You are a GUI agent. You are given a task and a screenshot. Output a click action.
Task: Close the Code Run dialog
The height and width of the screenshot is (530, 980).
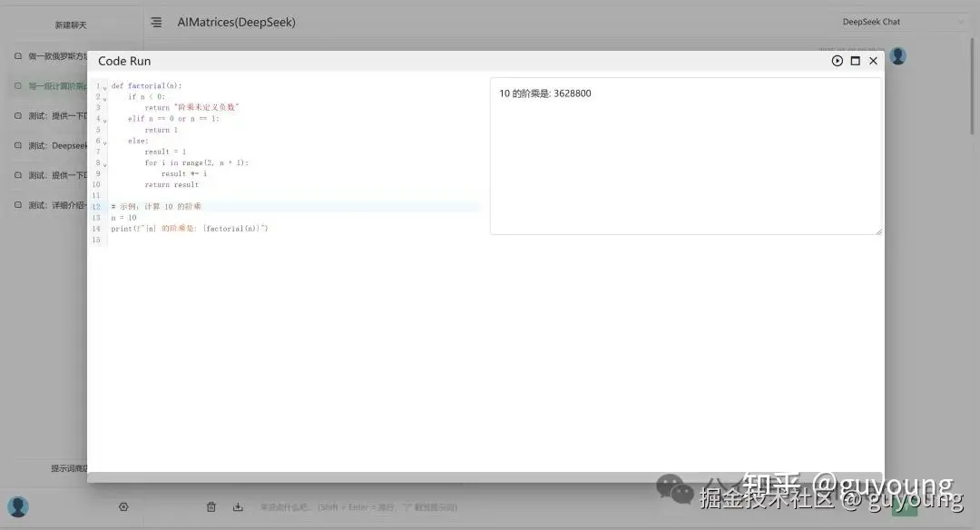pyautogui.click(x=873, y=61)
